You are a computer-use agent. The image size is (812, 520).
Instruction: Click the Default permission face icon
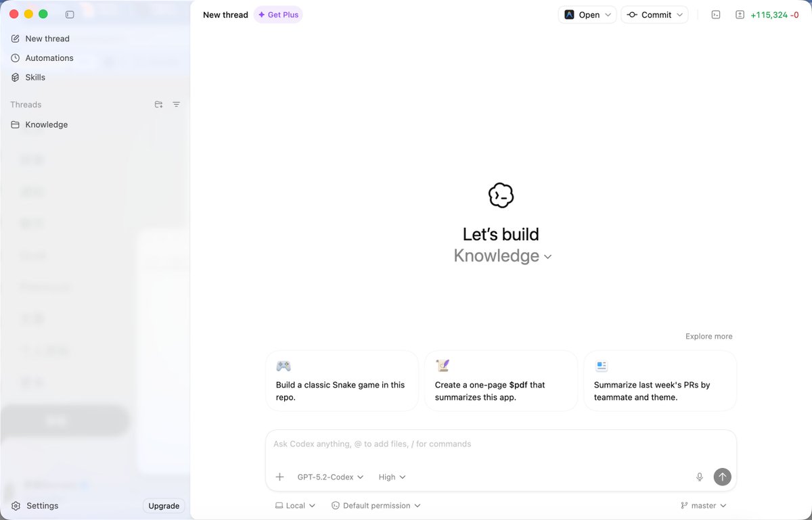(x=335, y=505)
